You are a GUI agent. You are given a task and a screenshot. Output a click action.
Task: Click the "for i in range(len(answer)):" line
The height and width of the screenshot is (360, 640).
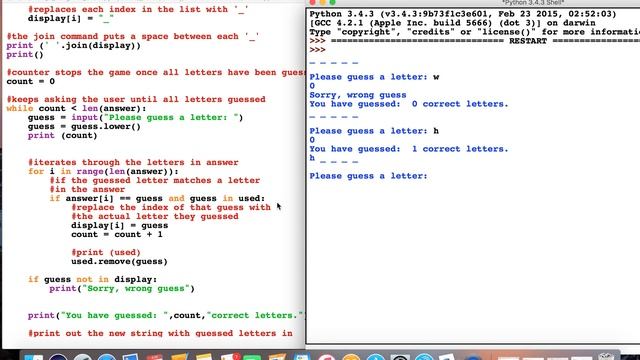click(103, 171)
